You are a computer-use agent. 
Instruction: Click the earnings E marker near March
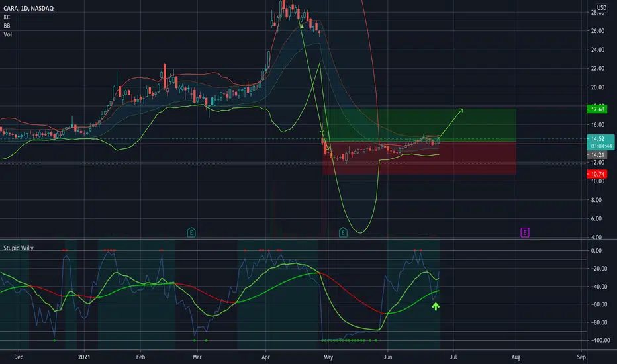(x=191, y=232)
